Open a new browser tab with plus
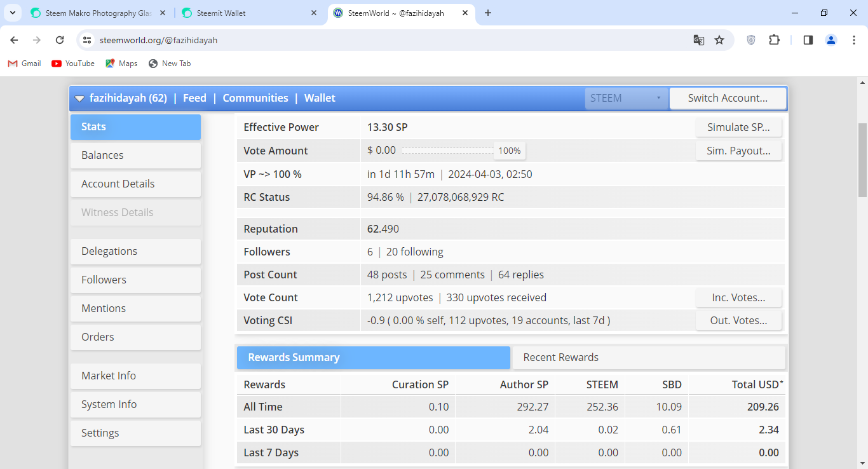The height and width of the screenshot is (469, 868). [x=488, y=13]
